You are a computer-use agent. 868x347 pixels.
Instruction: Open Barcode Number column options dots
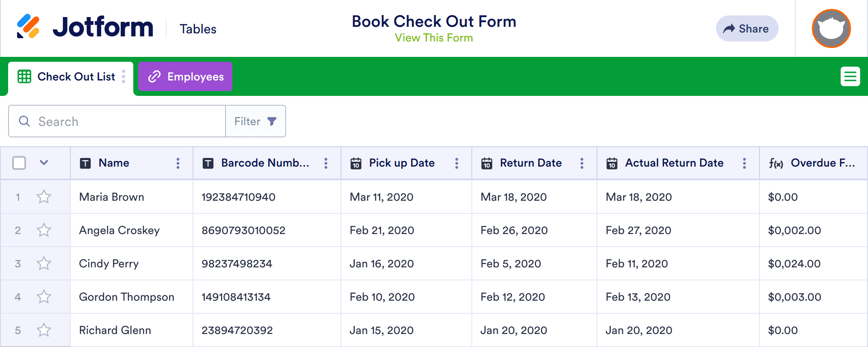(326, 163)
